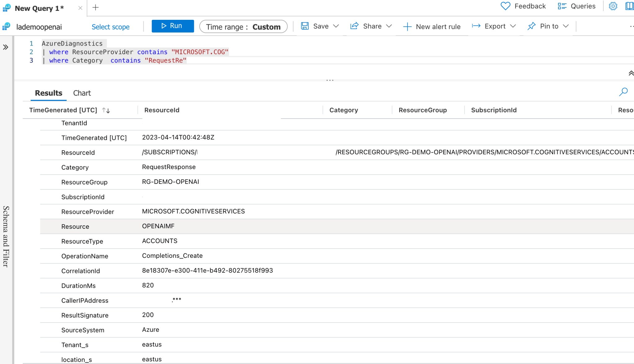
Task: Select the OPENAIMF resource value
Action: point(158,226)
